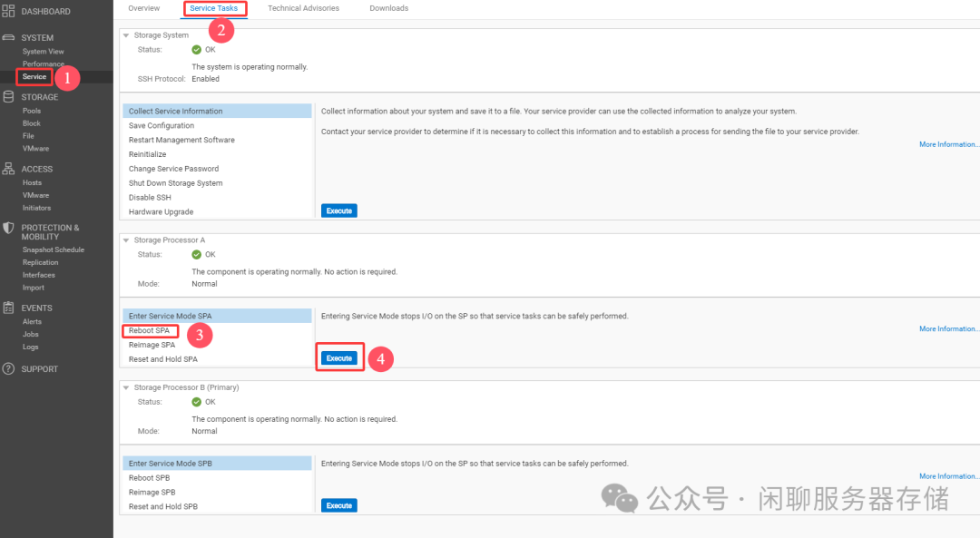Viewport: 980px width, 538px height.
Task: Open Snapshot Schedule in sidebar
Action: coord(54,249)
